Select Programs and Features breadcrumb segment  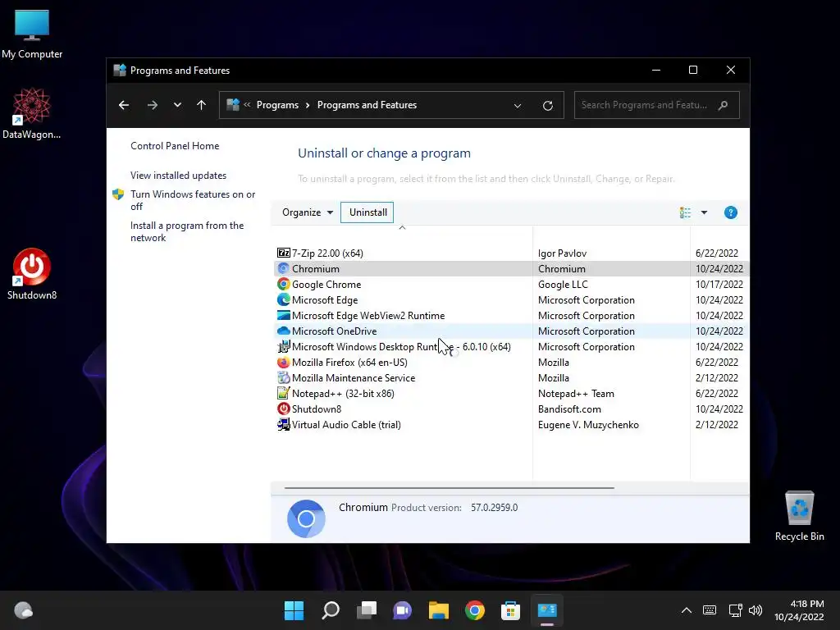tap(367, 105)
